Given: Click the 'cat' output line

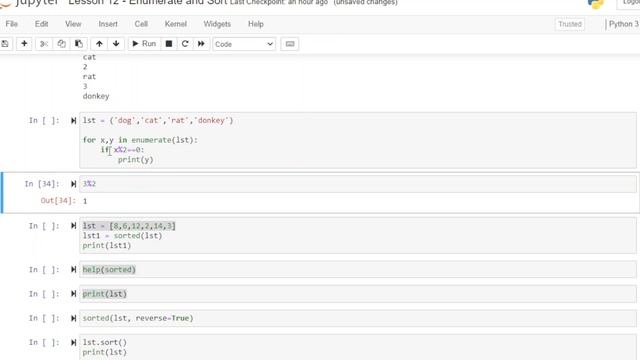Looking at the screenshot, I should point(89,57).
